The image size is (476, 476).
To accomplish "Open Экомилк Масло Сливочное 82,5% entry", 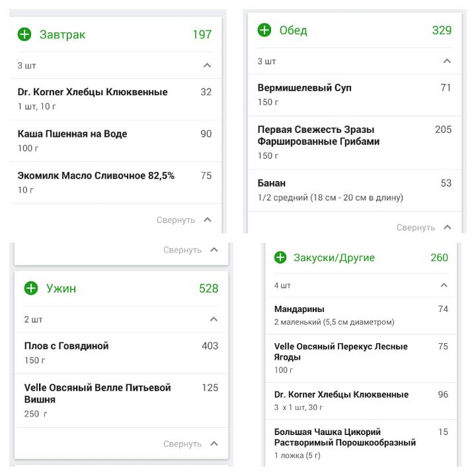I will click(115, 182).
